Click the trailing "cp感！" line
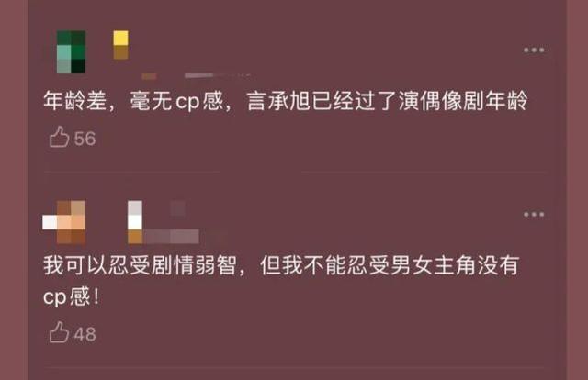 (72, 296)
